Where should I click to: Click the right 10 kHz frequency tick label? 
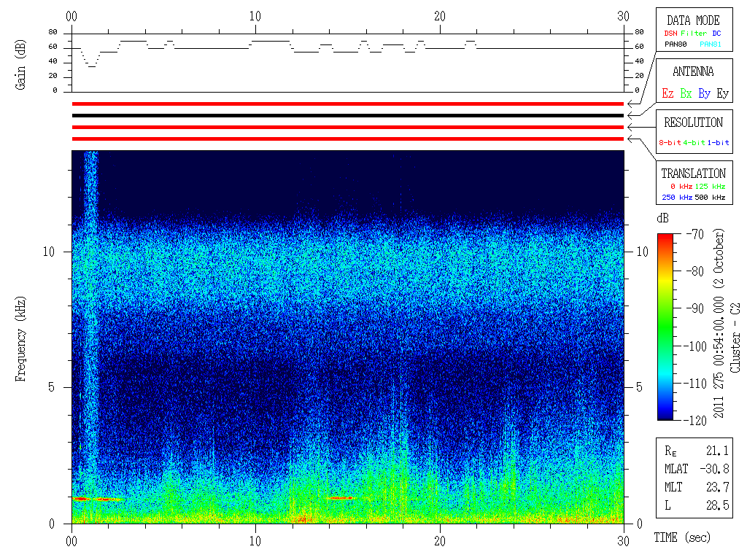[643, 252]
